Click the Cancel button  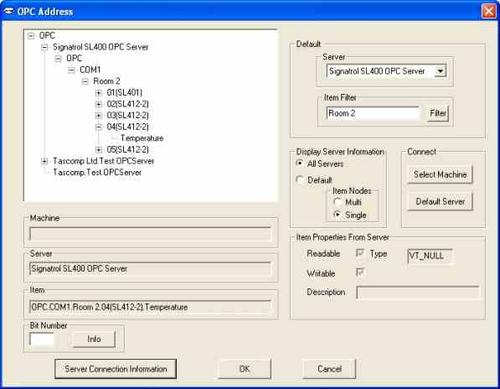[x=329, y=369]
